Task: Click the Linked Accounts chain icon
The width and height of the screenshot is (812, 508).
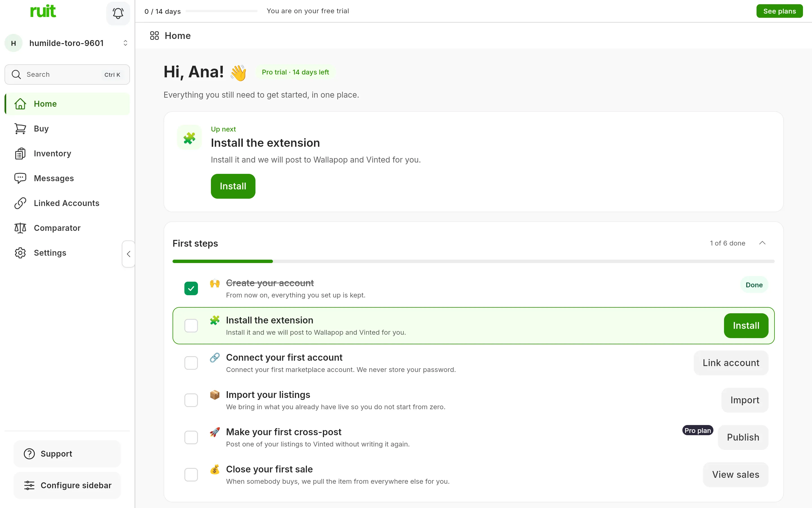Action: click(20, 203)
